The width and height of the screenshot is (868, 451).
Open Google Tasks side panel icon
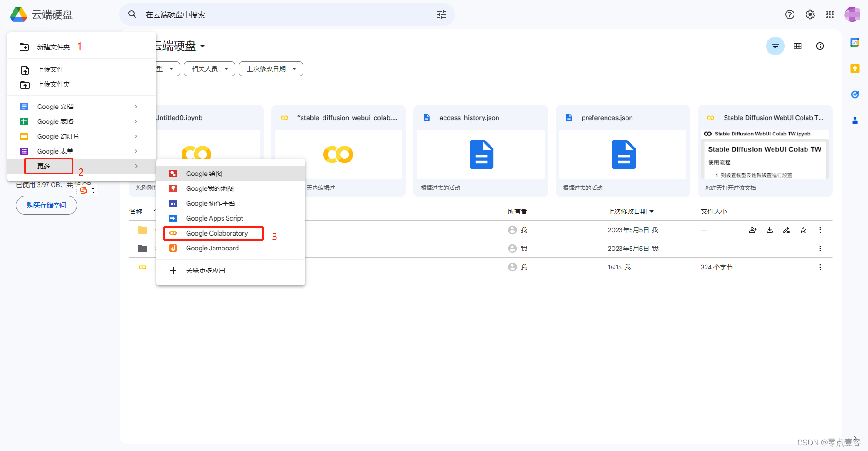click(x=855, y=94)
